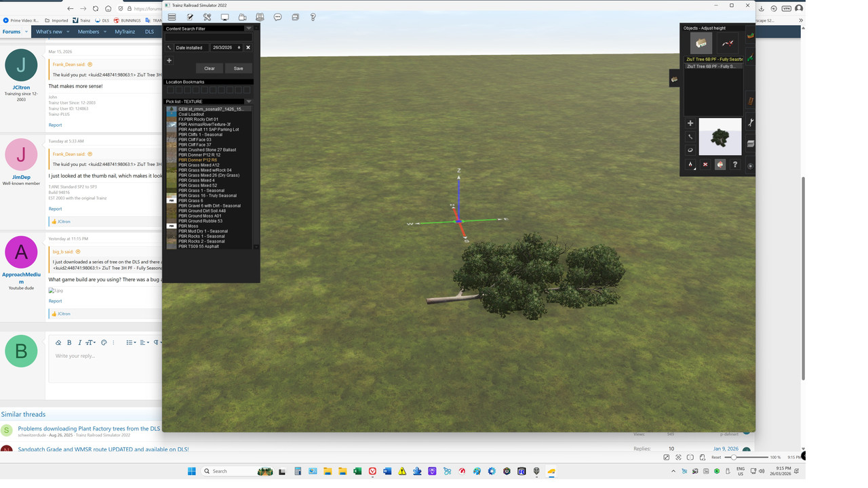Click the display monitor toolbar icon

pos(225,17)
